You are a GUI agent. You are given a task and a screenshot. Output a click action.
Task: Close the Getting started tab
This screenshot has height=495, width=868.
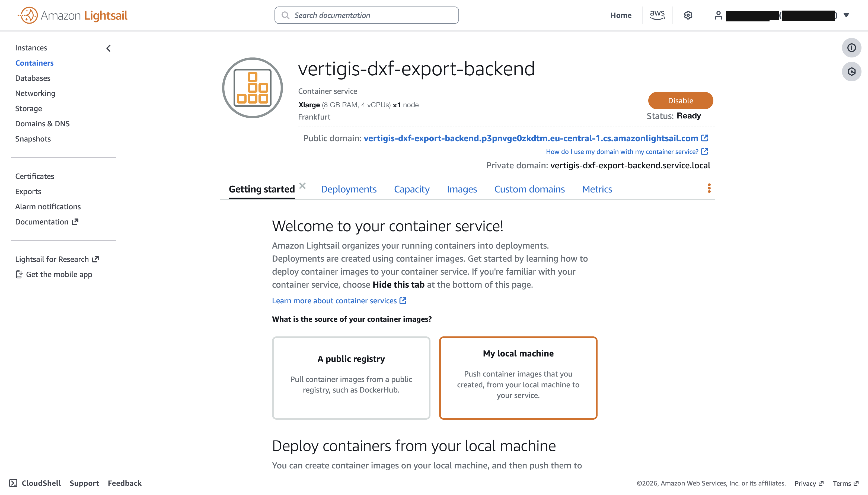click(x=302, y=186)
